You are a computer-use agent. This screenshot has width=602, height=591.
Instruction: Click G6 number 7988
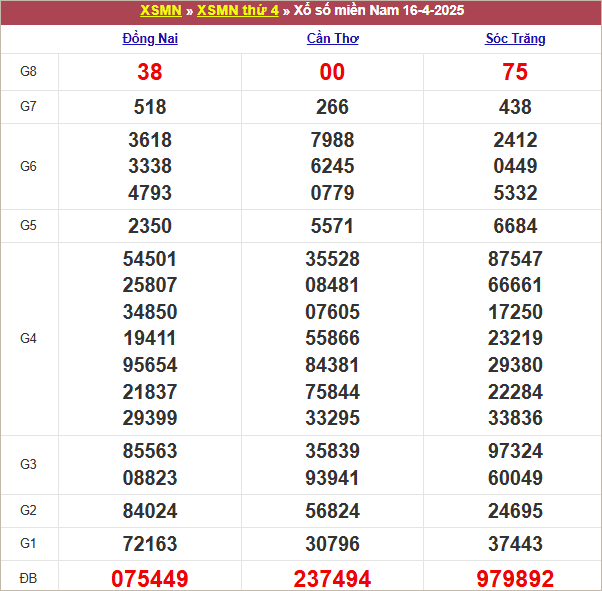[x=332, y=140]
